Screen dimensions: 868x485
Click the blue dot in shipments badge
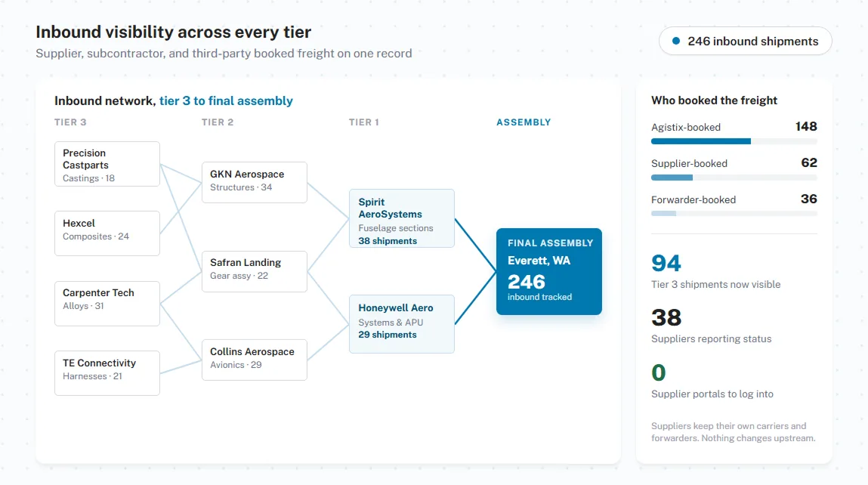point(676,41)
